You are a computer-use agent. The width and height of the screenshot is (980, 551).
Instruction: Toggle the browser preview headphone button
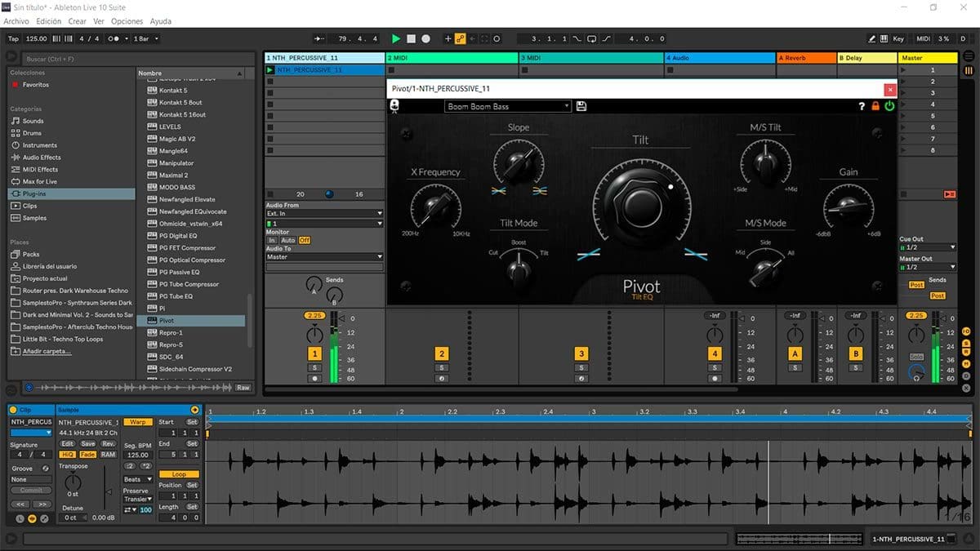click(29, 388)
